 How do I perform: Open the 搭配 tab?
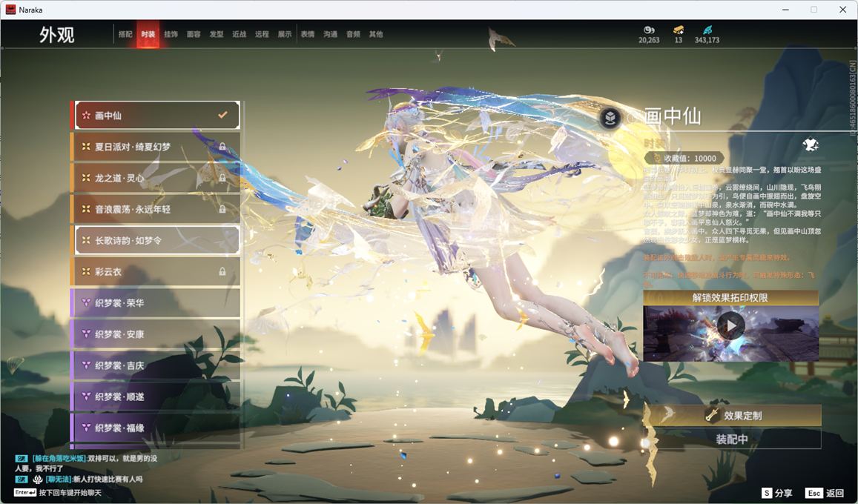pyautogui.click(x=125, y=34)
